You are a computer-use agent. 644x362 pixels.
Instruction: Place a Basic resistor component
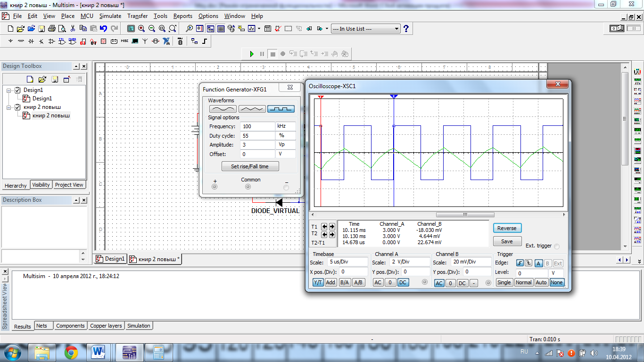click(21, 41)
